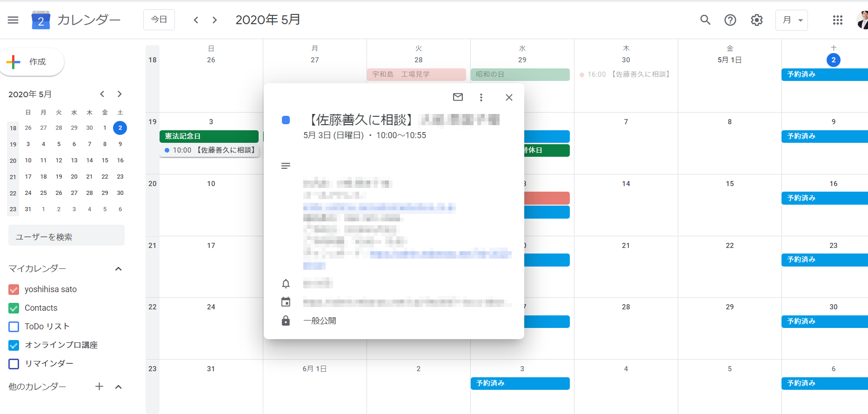Viewport: 868px width, 414px height.
Task: Click day number 22 in main grid
Action: [729, 246]
